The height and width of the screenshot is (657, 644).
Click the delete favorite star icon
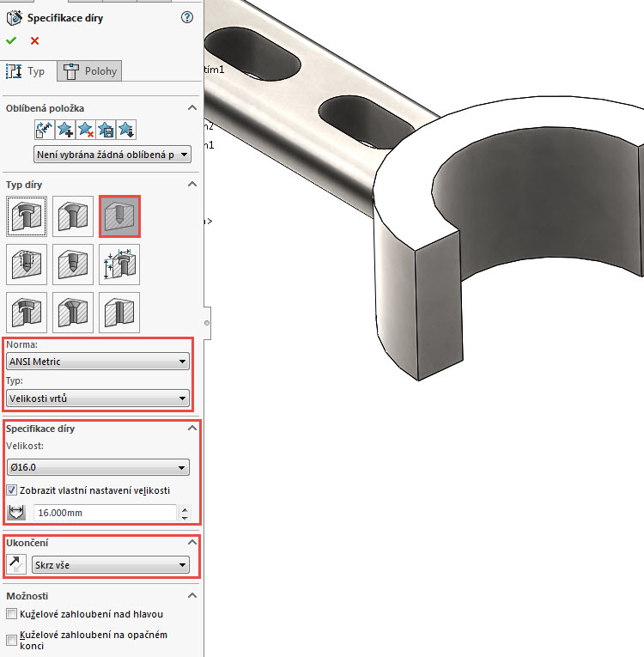pyautogui.click(x=86, y=130)
